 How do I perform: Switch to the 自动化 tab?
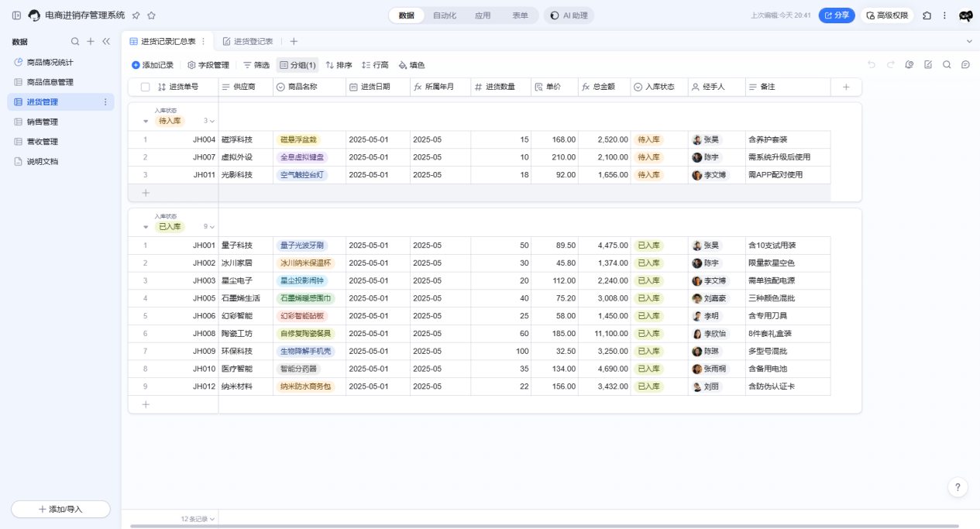click(444, 15)
